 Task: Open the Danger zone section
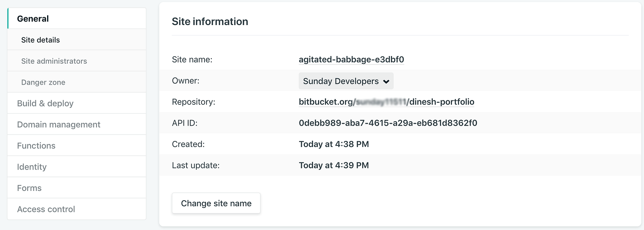tap(43, 82)
